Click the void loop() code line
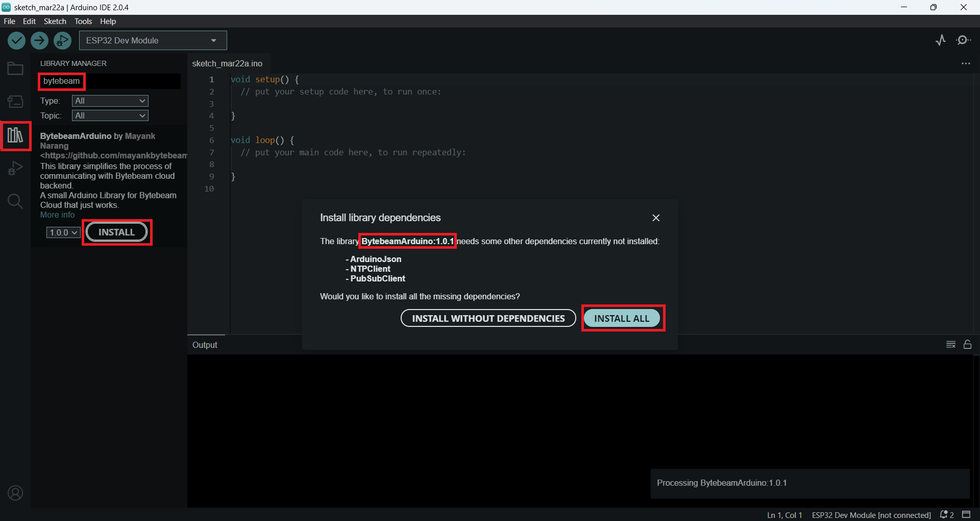 point(262,140)
